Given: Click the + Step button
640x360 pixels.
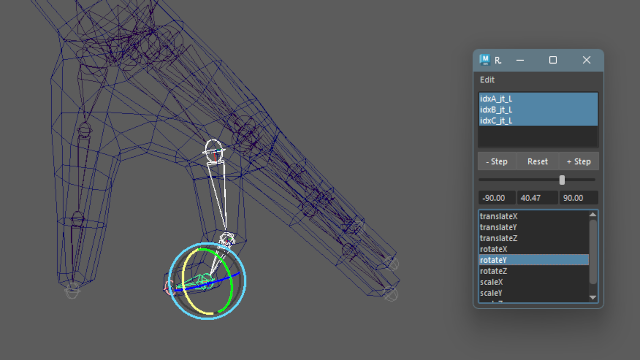Looking at the screenshot, I should click(x=578, y=162).
